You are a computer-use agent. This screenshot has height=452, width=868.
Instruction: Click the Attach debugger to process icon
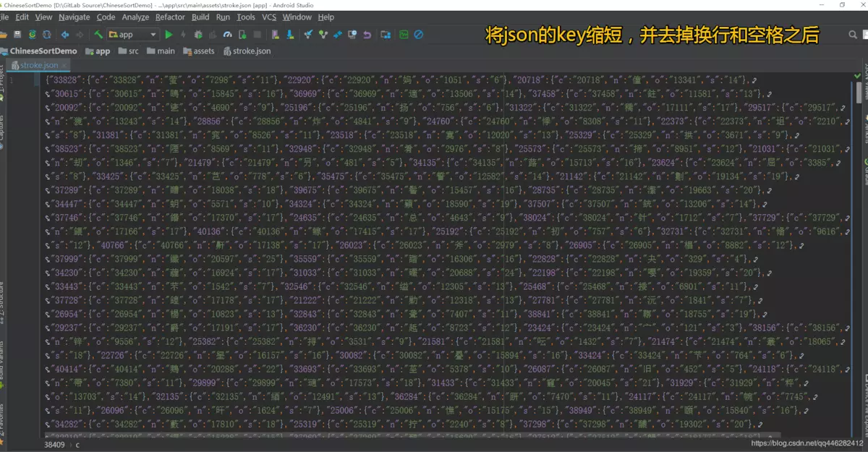[x=242, y=34]
